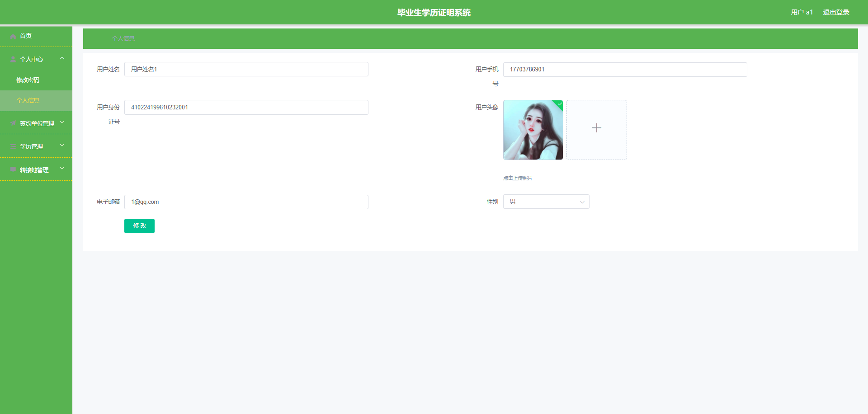
Task: Expand 学历管理 using its chevron
Action: (x=62, y=146)
